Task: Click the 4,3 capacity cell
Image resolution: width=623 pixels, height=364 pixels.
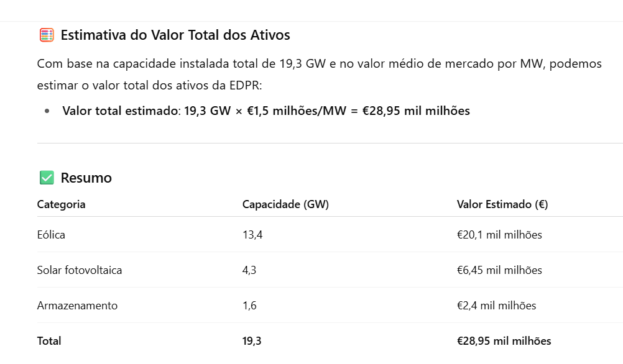Action: tap(249, 270)
